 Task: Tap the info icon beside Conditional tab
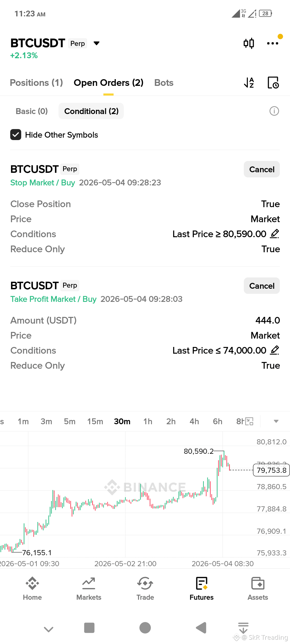pyautogui.click(x=274, y=111)
